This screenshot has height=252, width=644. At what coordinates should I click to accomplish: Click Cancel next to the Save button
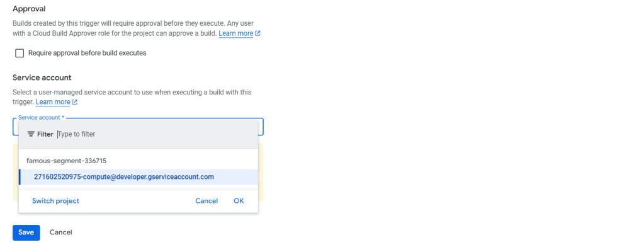pos(61,232)
